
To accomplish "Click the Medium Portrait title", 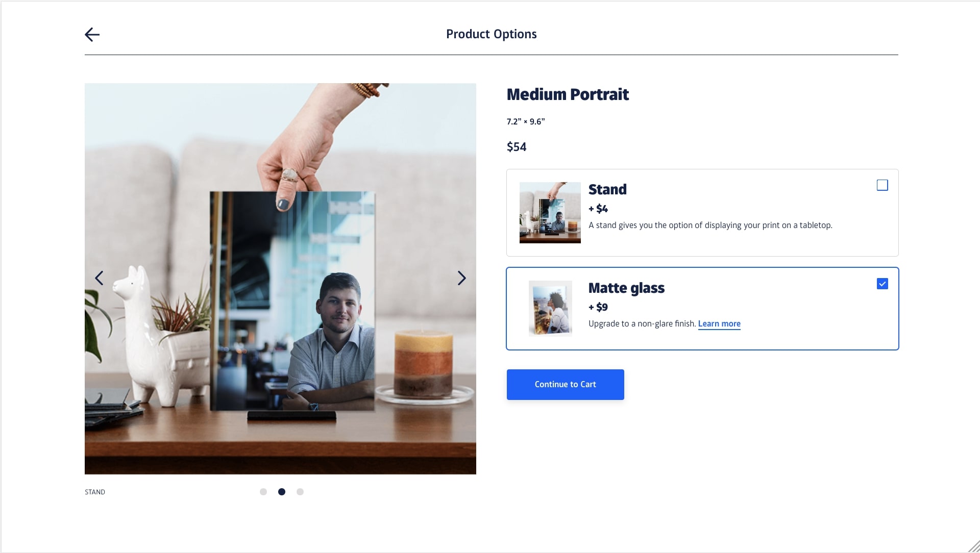I will tap(568, 94).
